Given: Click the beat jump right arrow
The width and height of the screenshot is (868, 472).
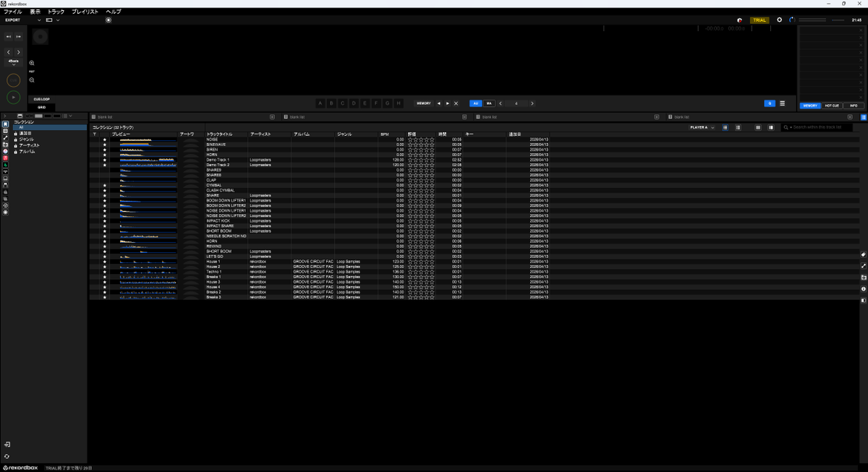Looking at the screenshot, I should (x=18, y=52).
